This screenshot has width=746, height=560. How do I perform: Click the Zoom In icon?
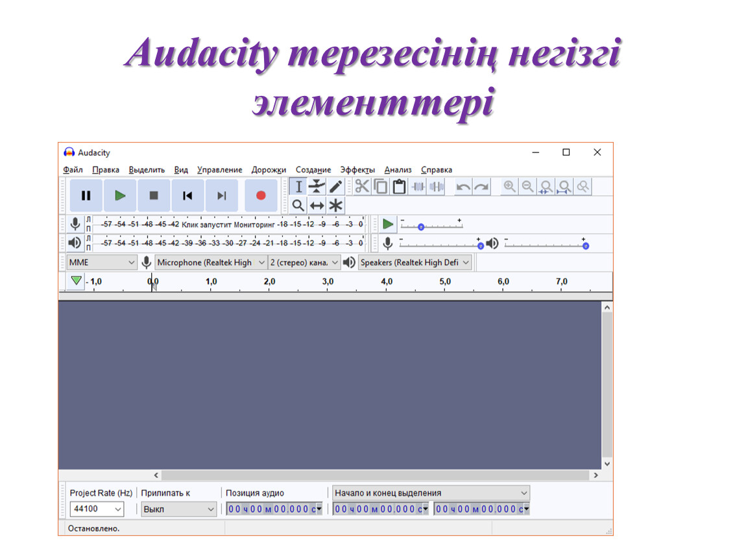point(509,187)
